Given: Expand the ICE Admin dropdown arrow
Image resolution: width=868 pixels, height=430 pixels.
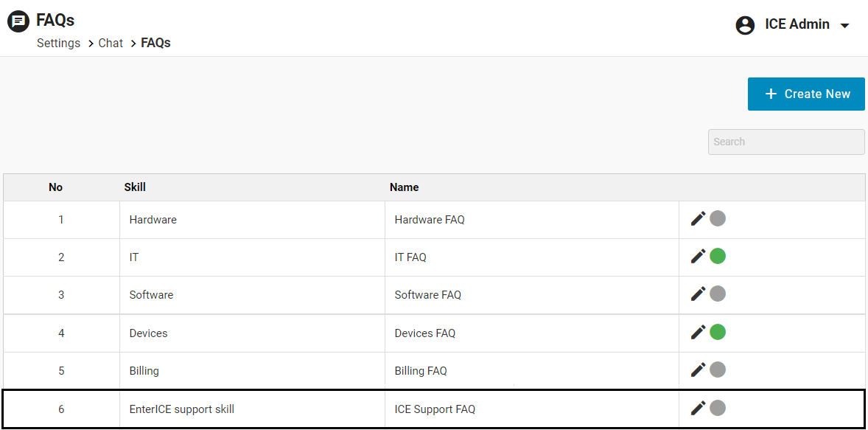Looking at the screenshot, I should tap(845, 26).
